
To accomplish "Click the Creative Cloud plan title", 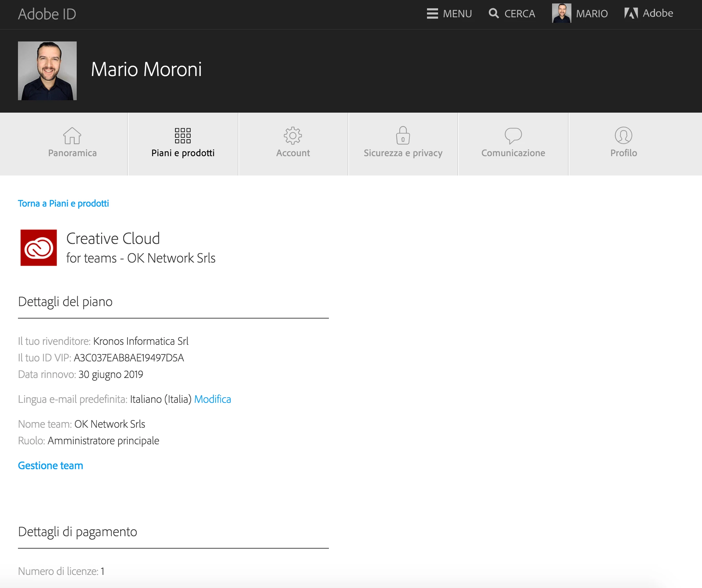I will click(113, 238).
